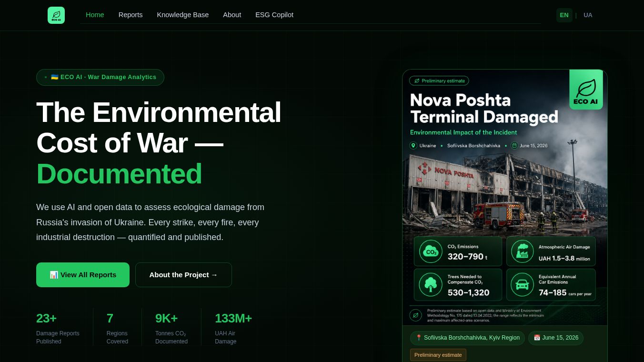644x362 pixels.
Task: Click the June 15, 2026 date tag below the image
Action: click(x=556, y=338)
